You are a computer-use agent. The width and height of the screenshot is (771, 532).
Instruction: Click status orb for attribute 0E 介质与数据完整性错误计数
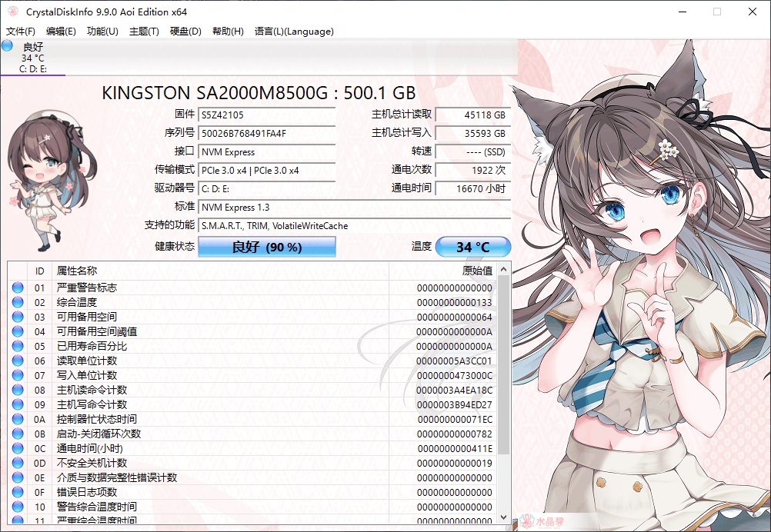[x=18, y=477]
